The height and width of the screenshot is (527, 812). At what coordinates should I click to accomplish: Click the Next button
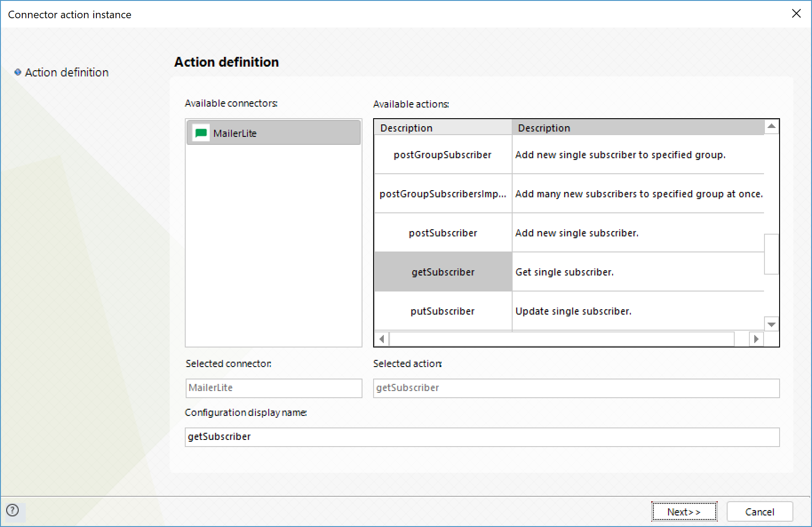684,512
